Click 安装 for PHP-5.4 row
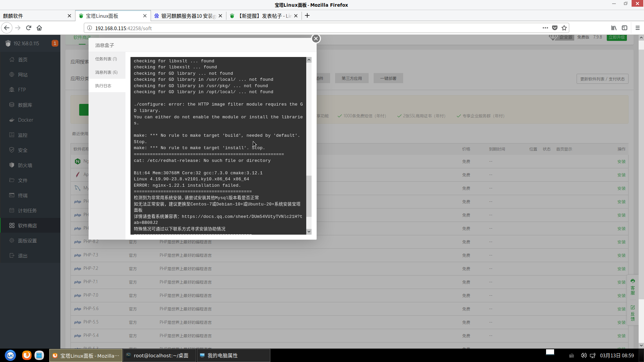Image resolution: width=644 pixels, height=362 pixels. pos(621,336)
